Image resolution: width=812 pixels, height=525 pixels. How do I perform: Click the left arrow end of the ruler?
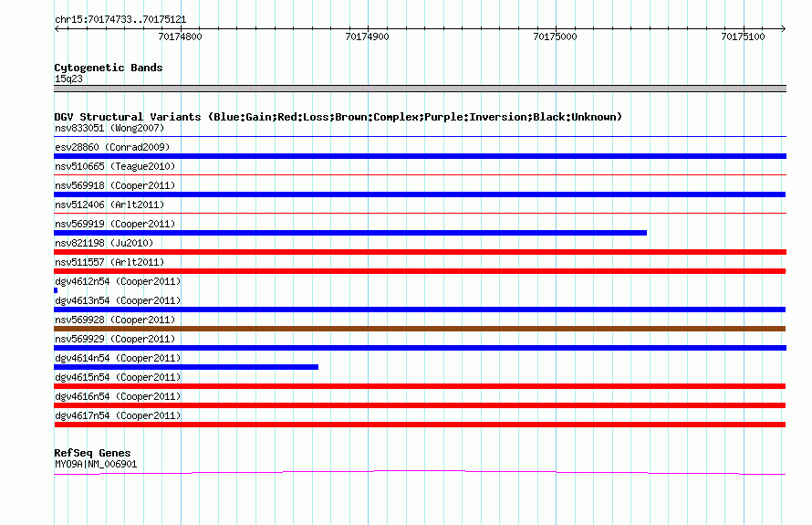[57, 28]
